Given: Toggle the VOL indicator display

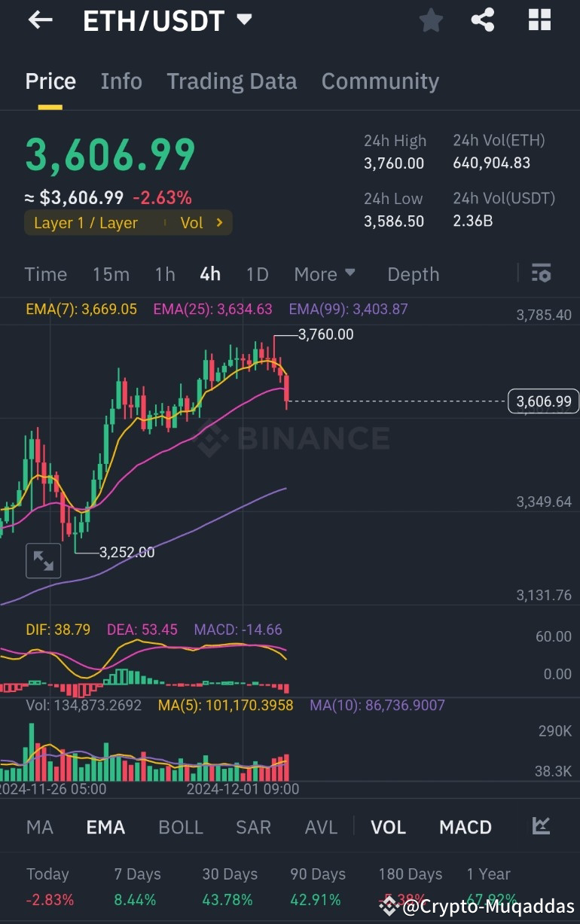Looking at the screenshot, I should (388, 826).
